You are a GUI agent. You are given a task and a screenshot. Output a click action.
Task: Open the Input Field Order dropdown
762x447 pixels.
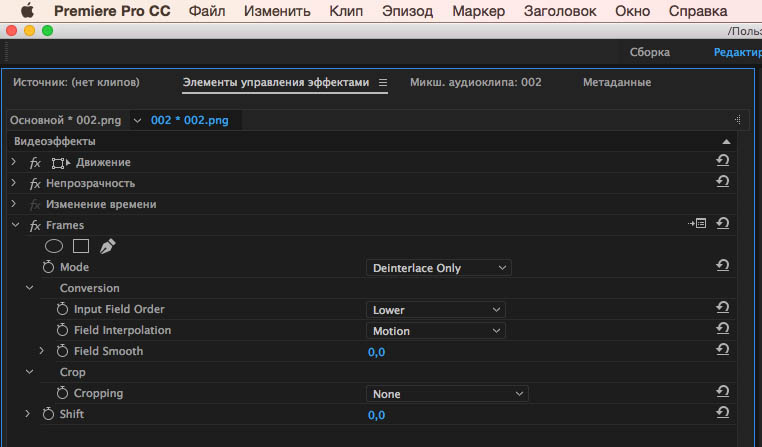[x=435, y=309]
